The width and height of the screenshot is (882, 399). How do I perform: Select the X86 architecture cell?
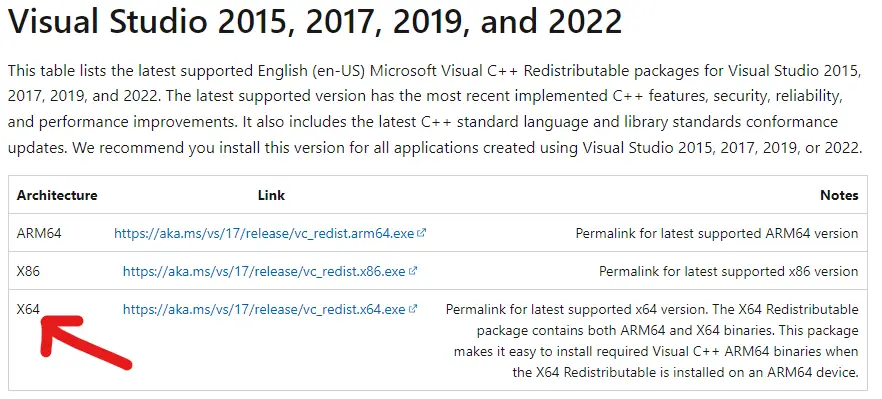coord(28,271)
